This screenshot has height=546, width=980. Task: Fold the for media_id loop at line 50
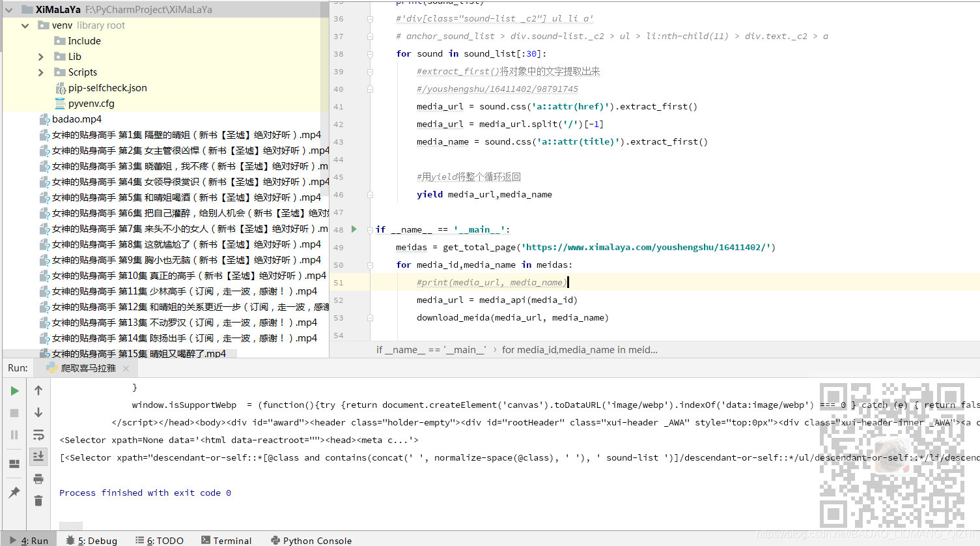pos(370,265)
